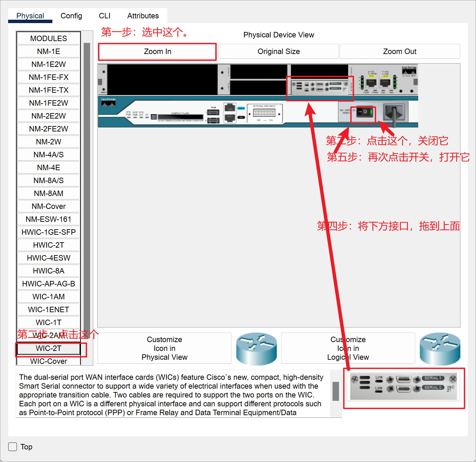Click the logical view router icon

pos(440,349)
